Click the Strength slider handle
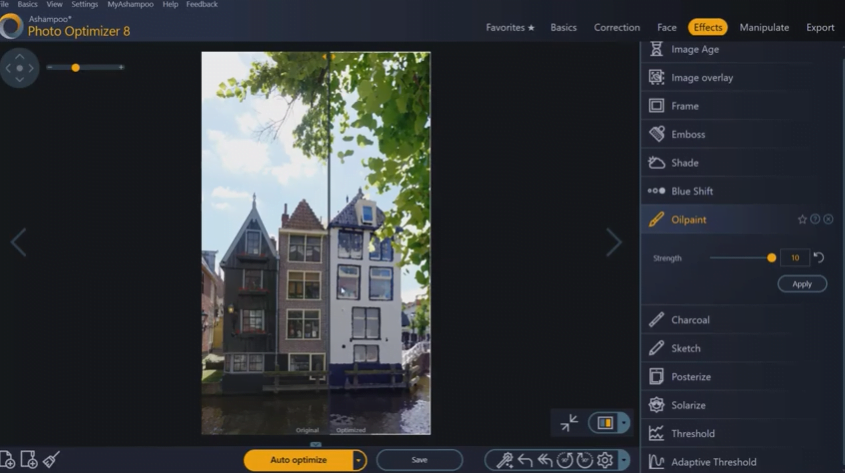The height and width of the screenshot is (473, 845). (x=771, y=258)
